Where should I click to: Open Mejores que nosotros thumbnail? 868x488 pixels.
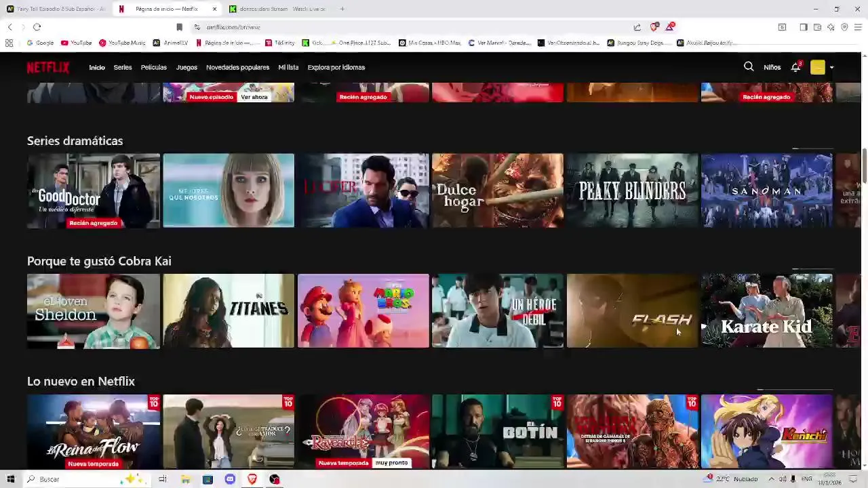[x=229, y=190]
